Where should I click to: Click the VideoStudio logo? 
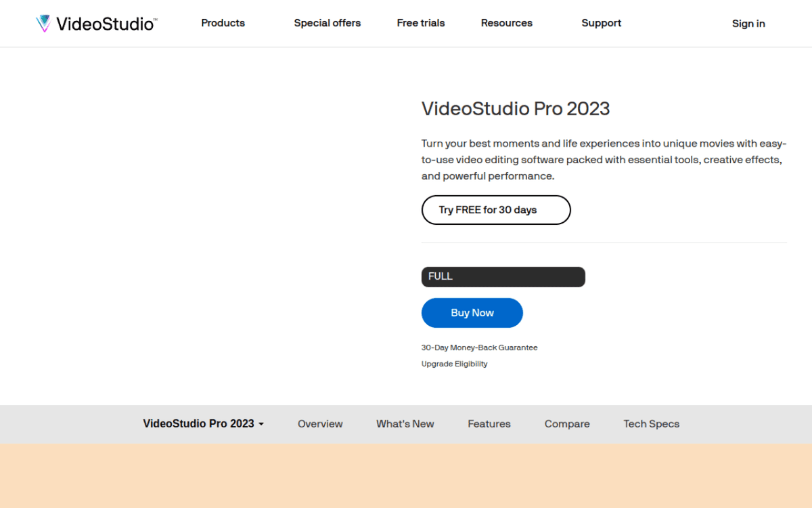pyautogui.click(x=96, y=22)
